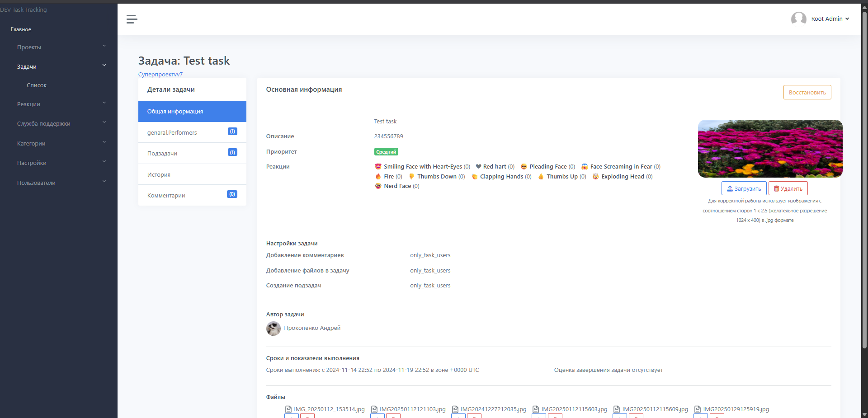Open the Список submenu item
The image size is (868, 418).
click(x=37, y=85)
